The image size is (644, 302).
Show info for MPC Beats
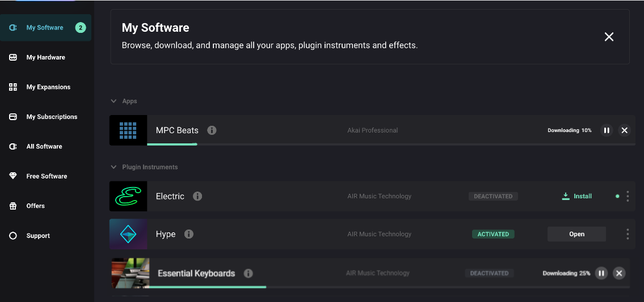point(212,130)
